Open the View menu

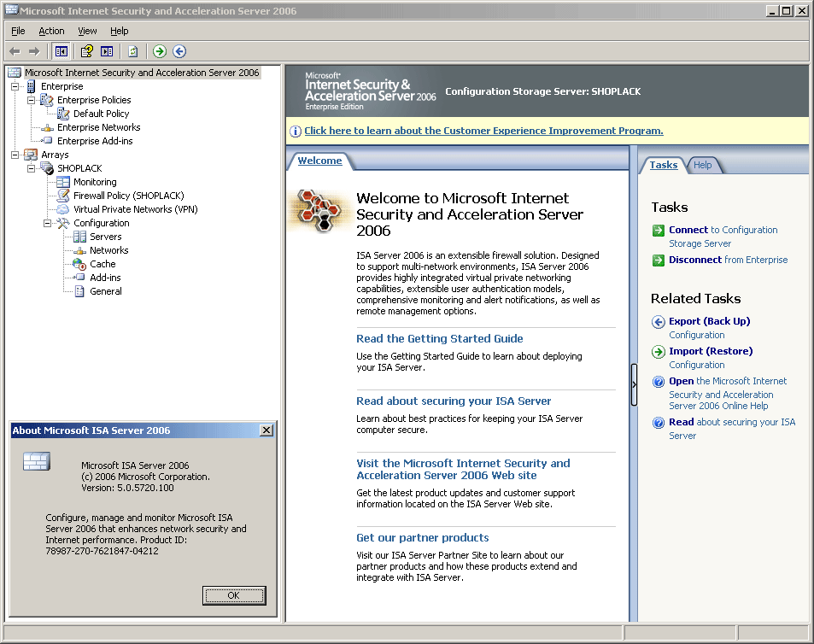87,31
